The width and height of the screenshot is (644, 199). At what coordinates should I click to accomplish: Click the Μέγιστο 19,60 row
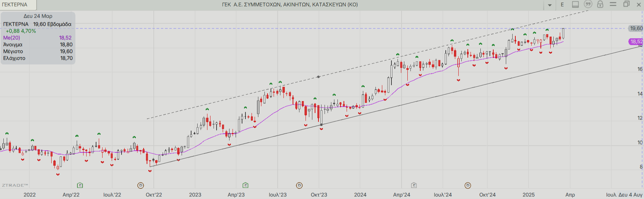click(38, 51)
